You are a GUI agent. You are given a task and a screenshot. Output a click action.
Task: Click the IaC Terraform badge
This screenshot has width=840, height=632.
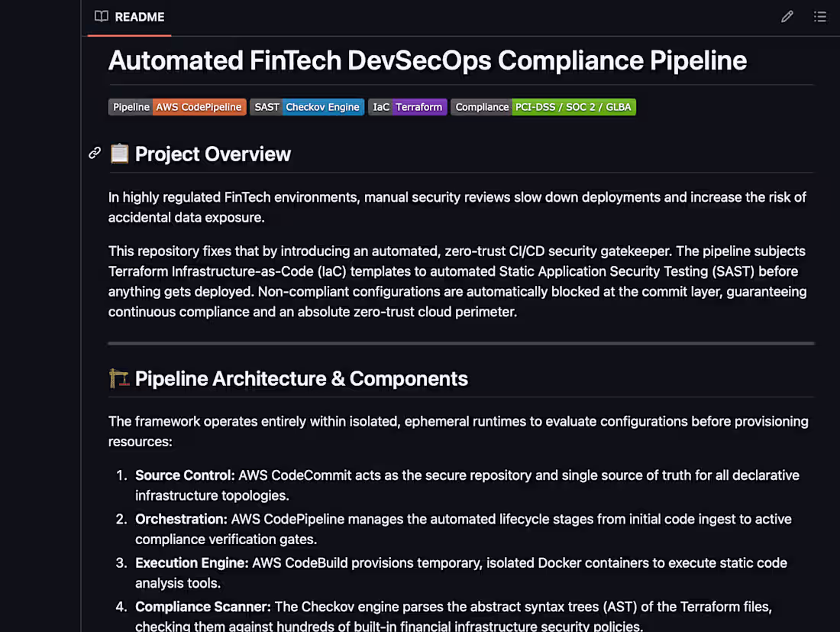(x=408, y=107)
